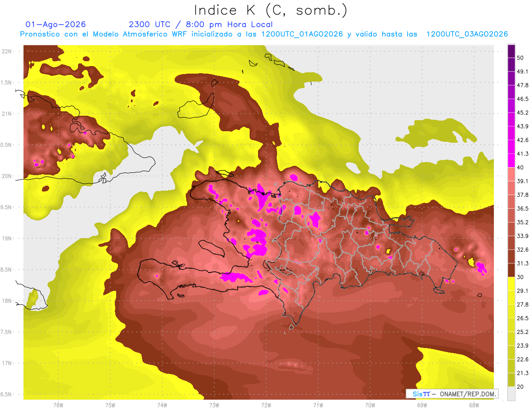Click the '18N' latitude axis label
Image resolution: width=532 pixels, height=411 pixels.
coord(7,301)
